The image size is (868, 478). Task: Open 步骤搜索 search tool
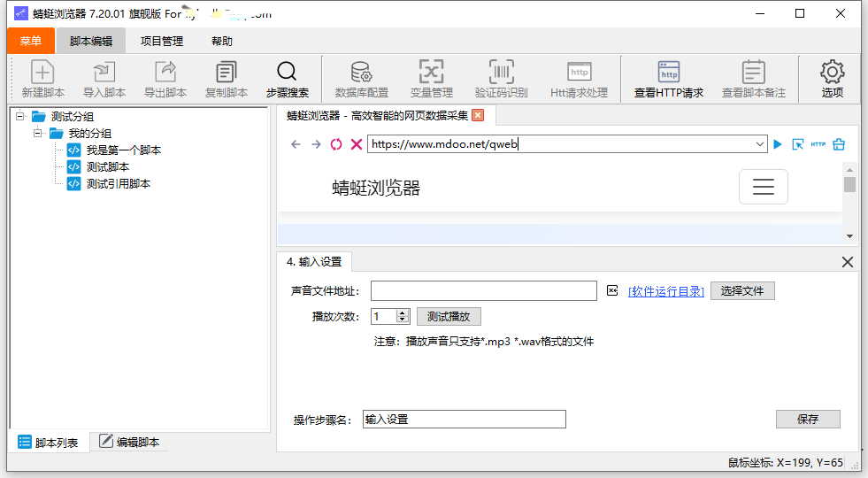[287, 79]
